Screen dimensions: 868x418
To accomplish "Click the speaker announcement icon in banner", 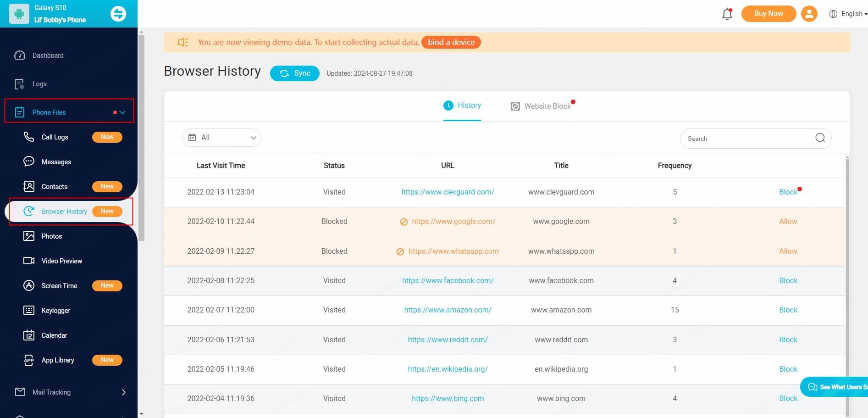I will (183, 42).
